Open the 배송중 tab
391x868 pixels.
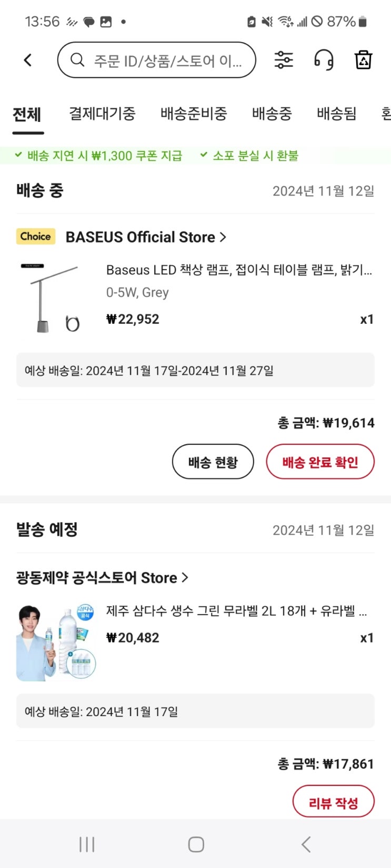tap(272, 114)
